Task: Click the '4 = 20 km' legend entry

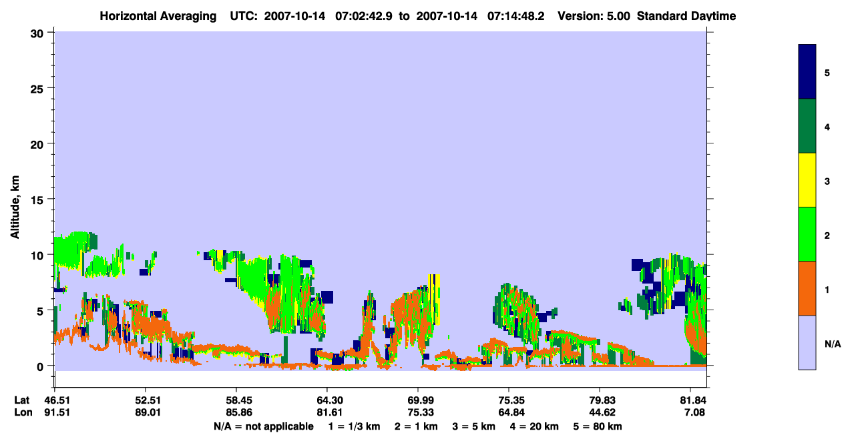Action: click(x=534, y=426)
